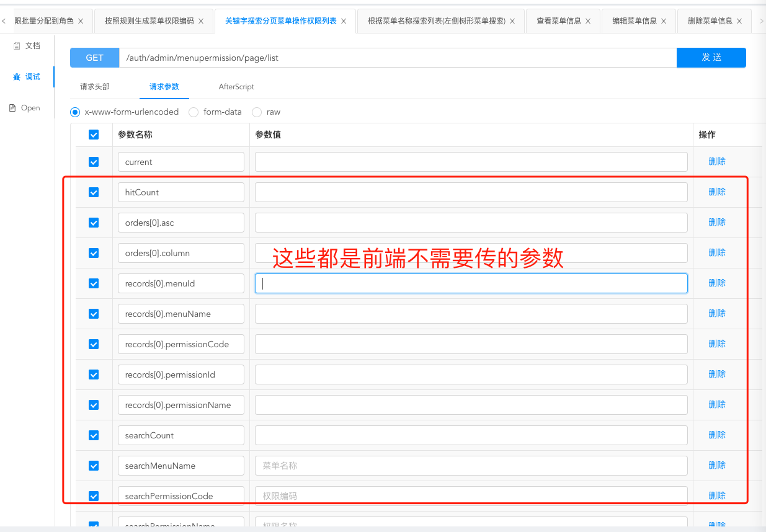Uncheck the hitCount parameter checkbox
The width and height of the screenshot is (766, 532).
94,192
